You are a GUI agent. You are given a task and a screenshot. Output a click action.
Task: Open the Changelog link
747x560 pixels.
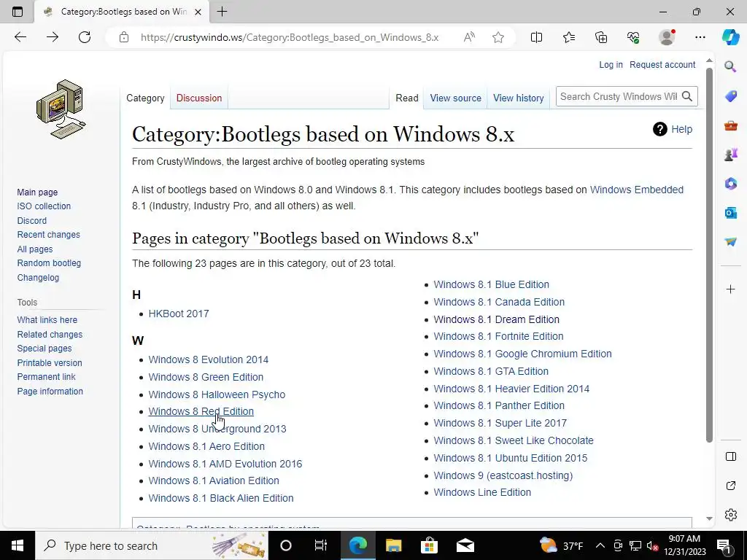[38, 278]
